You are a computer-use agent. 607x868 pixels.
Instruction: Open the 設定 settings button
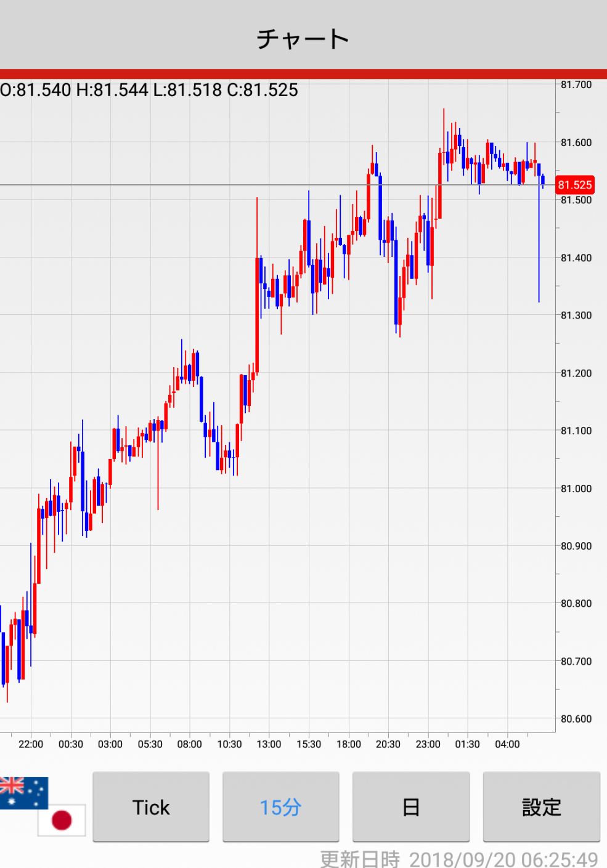click(541, 807)
